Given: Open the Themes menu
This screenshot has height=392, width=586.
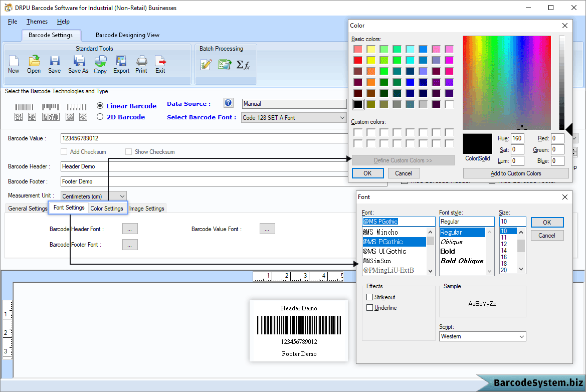Looking at the screenshot, I should (37, 22).
